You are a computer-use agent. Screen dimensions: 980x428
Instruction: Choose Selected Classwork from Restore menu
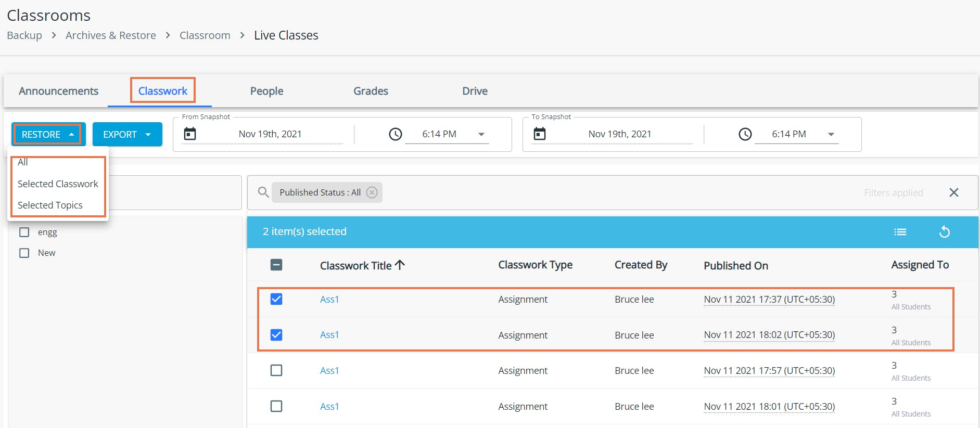coord(58,184)
